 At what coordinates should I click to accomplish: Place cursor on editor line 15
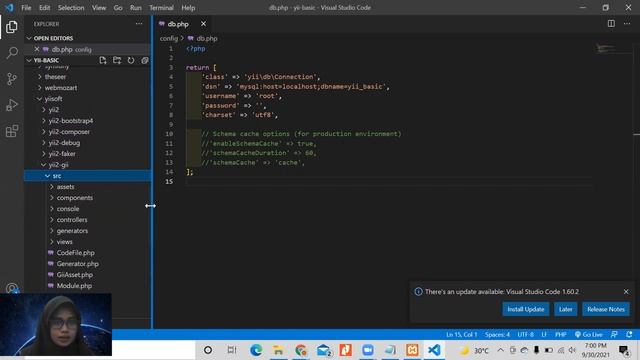[388, 182]
